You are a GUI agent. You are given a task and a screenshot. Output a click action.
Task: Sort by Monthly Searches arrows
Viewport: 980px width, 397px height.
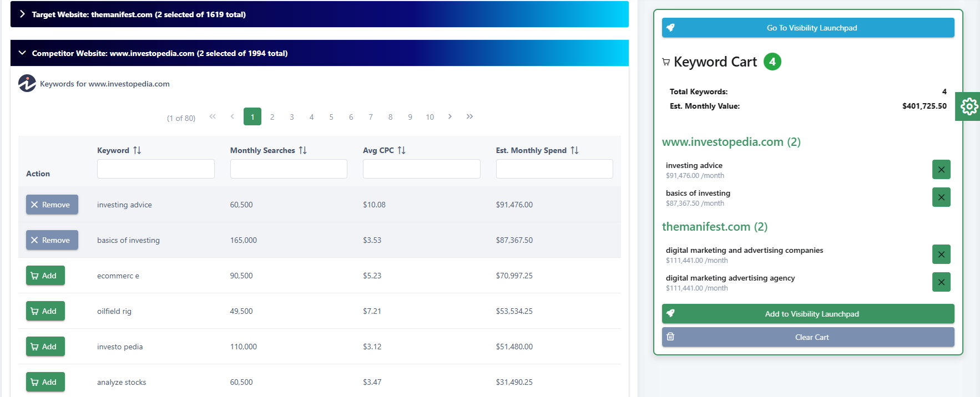coord(302,150)
